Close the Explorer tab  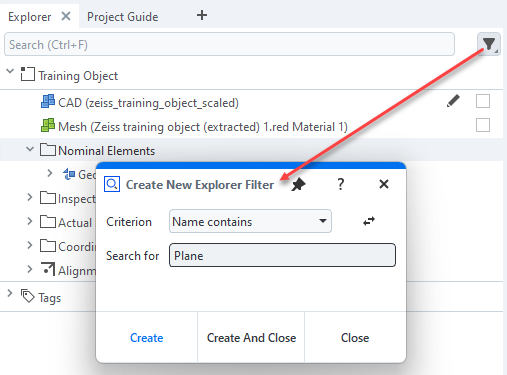pos(66,16)
